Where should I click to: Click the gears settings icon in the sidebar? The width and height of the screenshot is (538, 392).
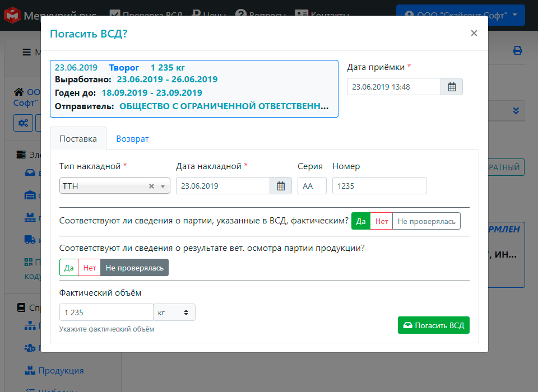[x=23, y=123]
